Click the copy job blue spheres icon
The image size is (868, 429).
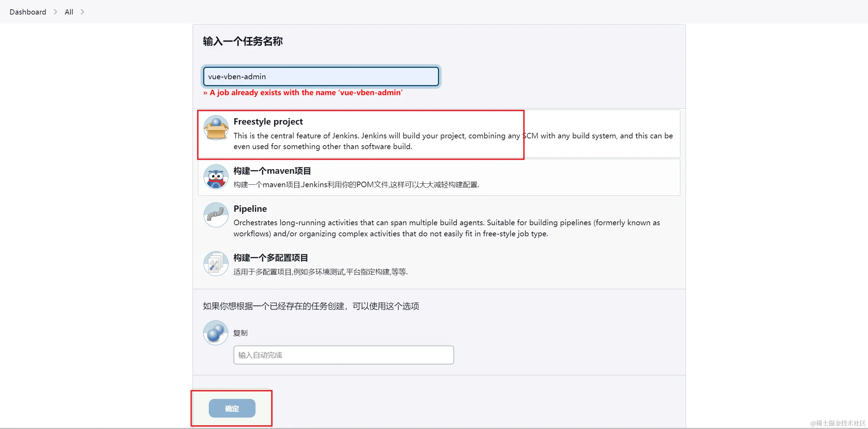216,333
